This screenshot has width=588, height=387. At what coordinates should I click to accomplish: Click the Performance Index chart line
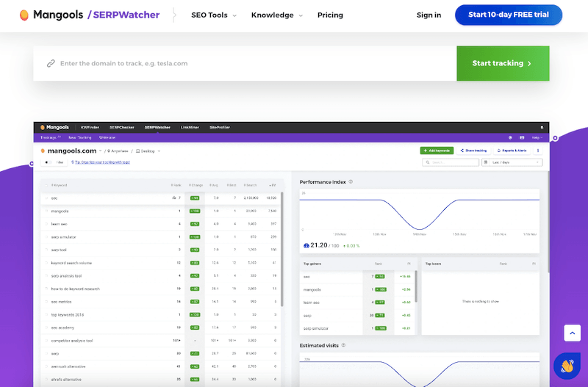coord(419,214)
